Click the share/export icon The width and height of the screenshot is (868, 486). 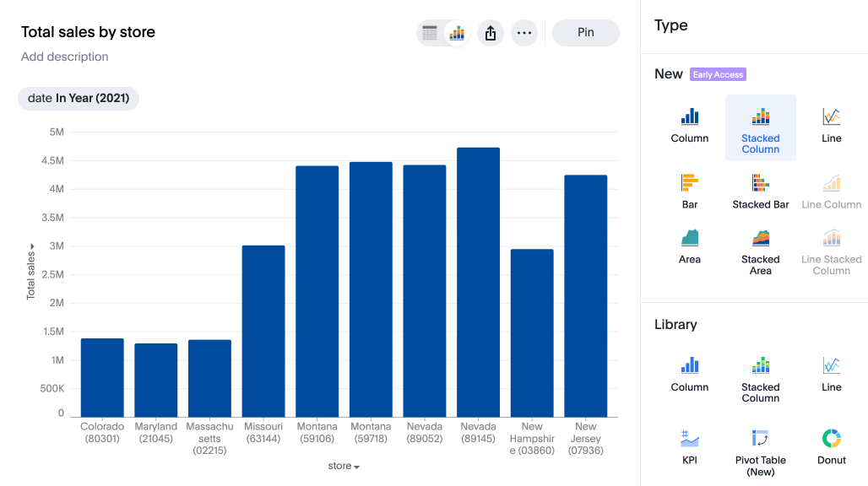click(x=490, y=33)
